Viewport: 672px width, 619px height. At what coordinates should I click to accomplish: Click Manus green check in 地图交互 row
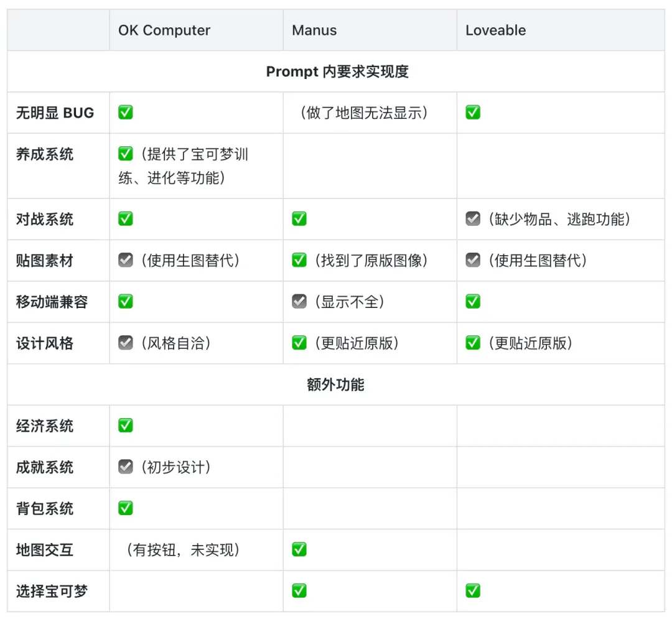point(299,549)
